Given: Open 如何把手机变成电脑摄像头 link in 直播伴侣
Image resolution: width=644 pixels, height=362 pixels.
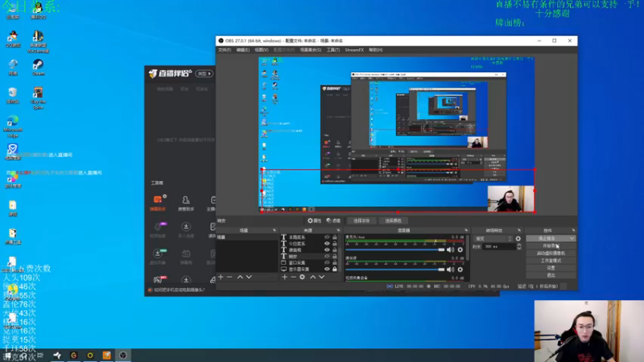Looking at the screenshot, I should [179, 290].
